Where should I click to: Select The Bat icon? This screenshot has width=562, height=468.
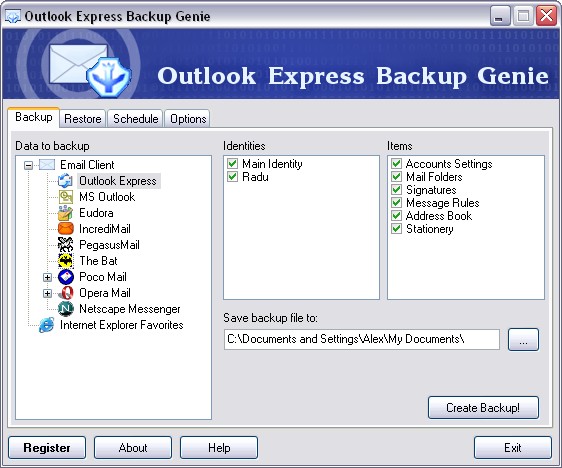(66, 261)
